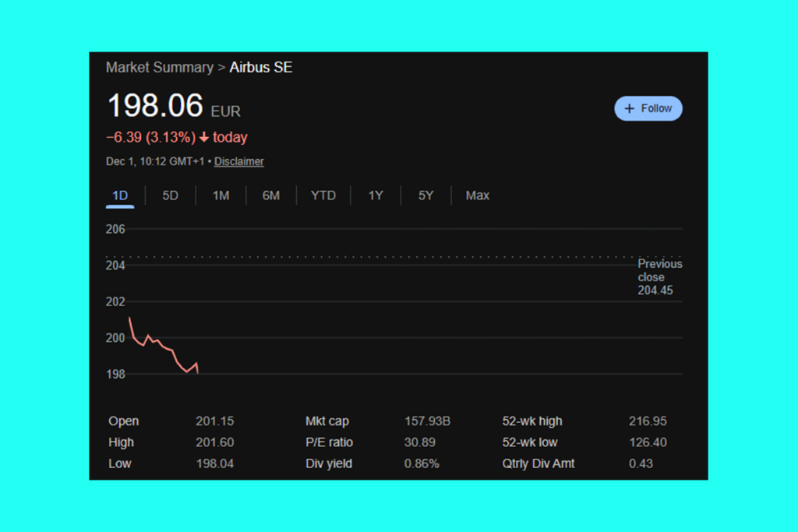Select the 5Y historical view
Viewport: 798px width, 532px height.
(x=425, y=196)
